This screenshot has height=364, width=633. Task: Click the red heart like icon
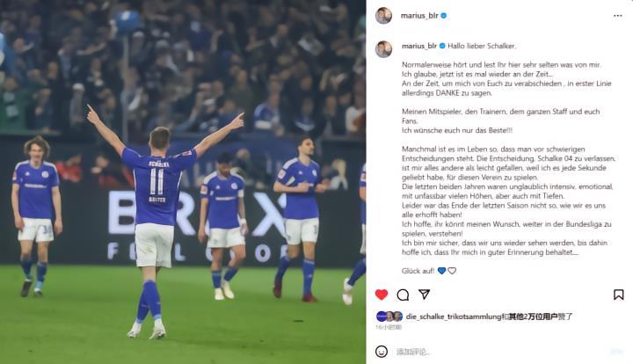click(x=381, y=295)
